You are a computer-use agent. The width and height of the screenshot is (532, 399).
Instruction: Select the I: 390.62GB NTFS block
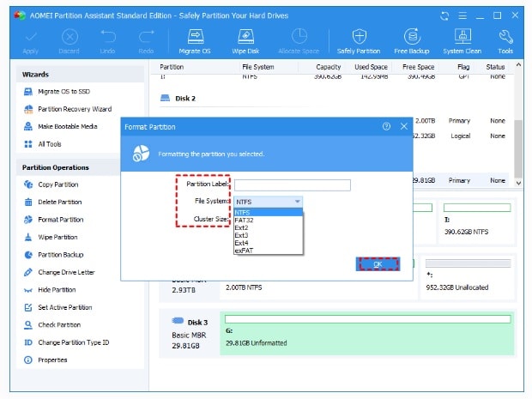click(477, 222)
